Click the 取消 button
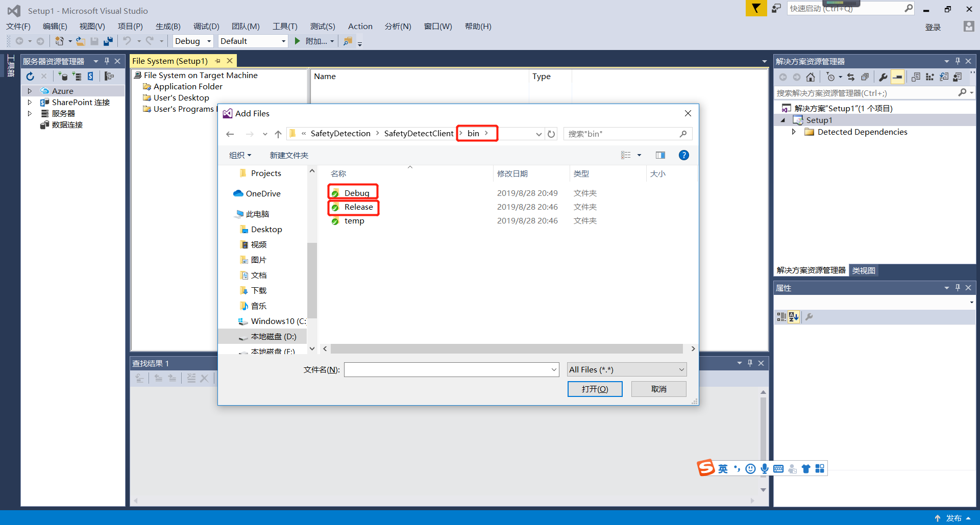Viewport: 980px width, 525px height. [x=658, y=389]
